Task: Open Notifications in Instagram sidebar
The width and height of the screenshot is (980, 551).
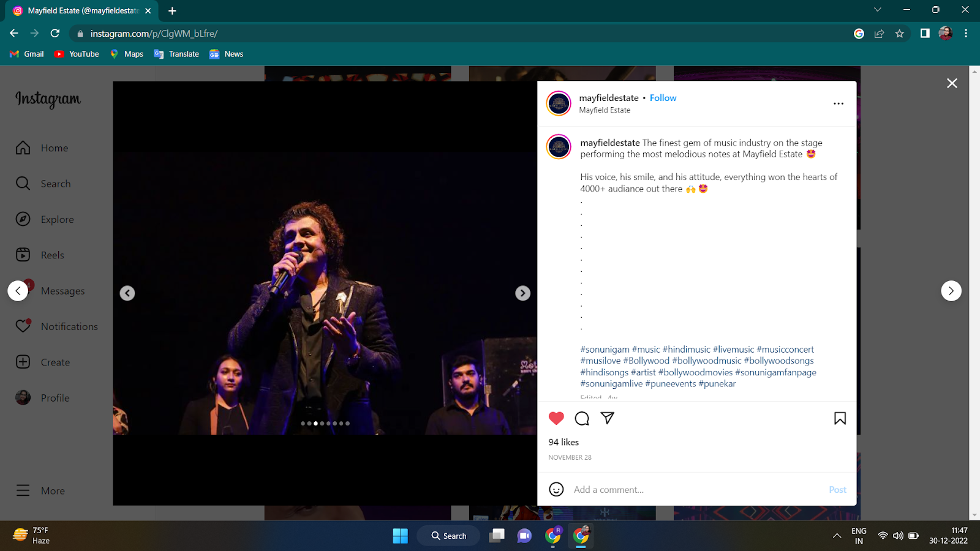Action: pos(56,326)
